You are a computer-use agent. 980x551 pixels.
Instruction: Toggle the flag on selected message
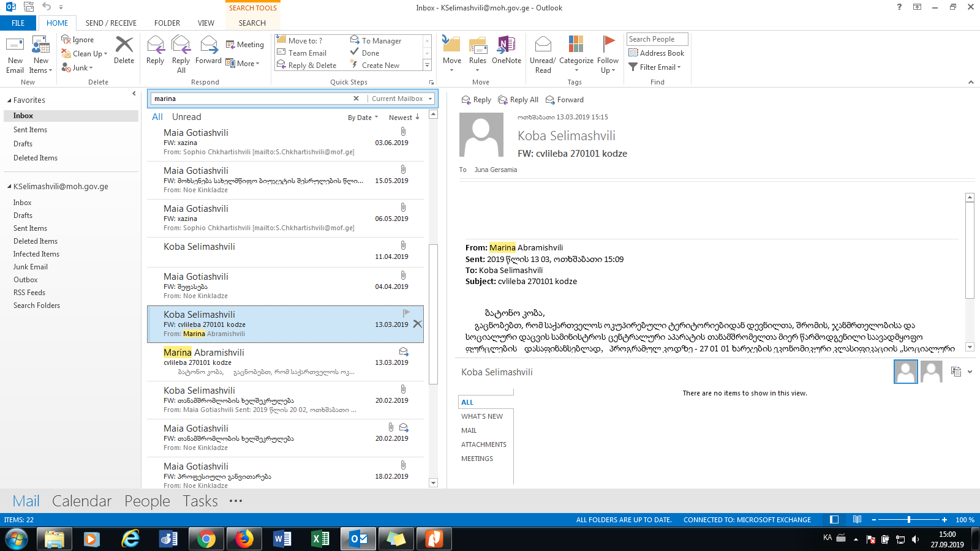[x=406, y=313]
